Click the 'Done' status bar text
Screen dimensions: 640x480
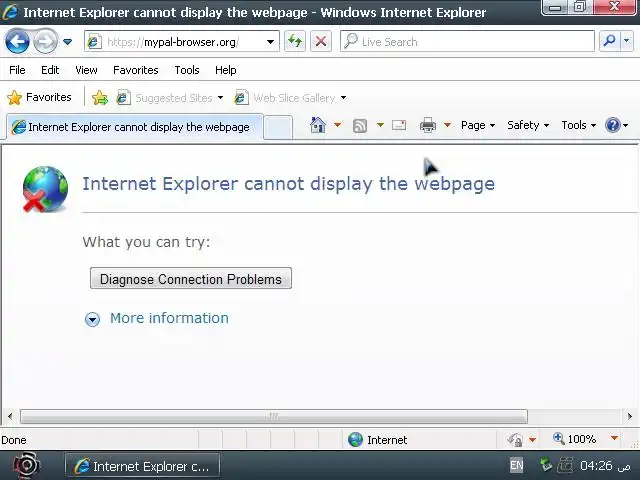pyautogui.click(x=14, y=440)
